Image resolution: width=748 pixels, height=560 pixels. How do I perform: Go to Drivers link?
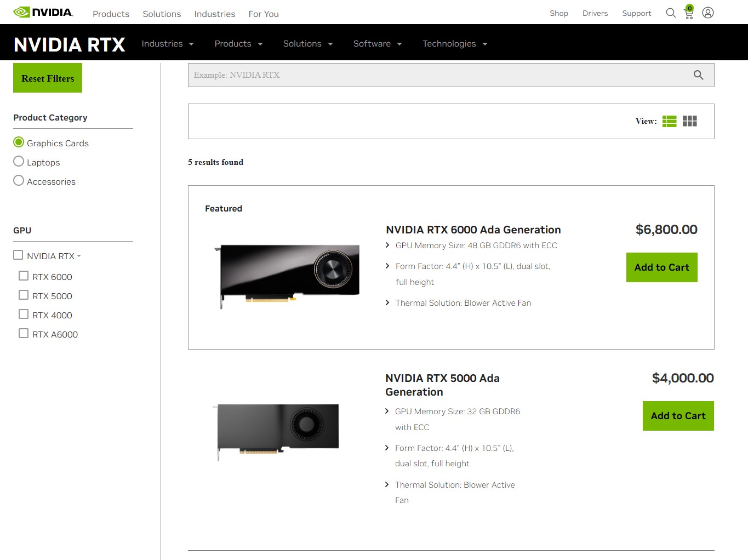coord(595,13)
